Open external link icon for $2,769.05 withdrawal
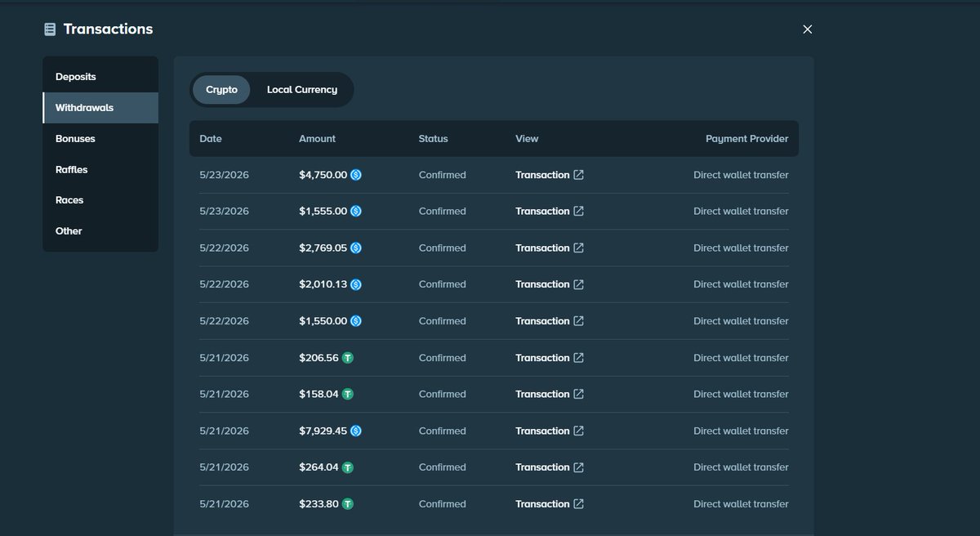Screen dimensions: 980x536 pyautogui.click(x=579, y=248)
